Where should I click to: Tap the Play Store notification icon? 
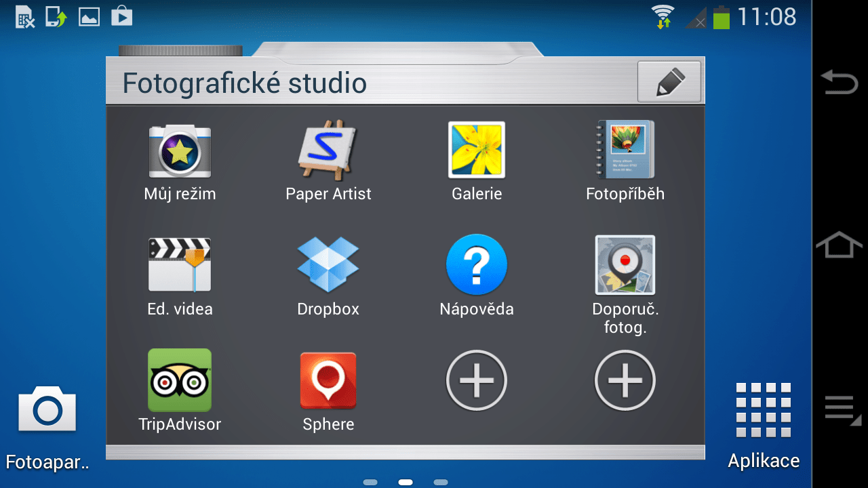click(x=122, y=16)
